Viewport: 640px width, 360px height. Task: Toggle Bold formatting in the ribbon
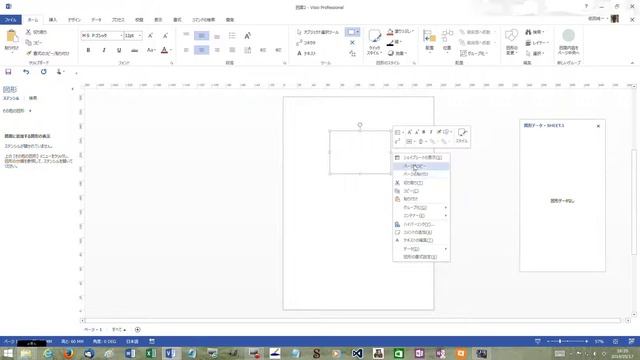pyautogui.click(x=88, y=50)
